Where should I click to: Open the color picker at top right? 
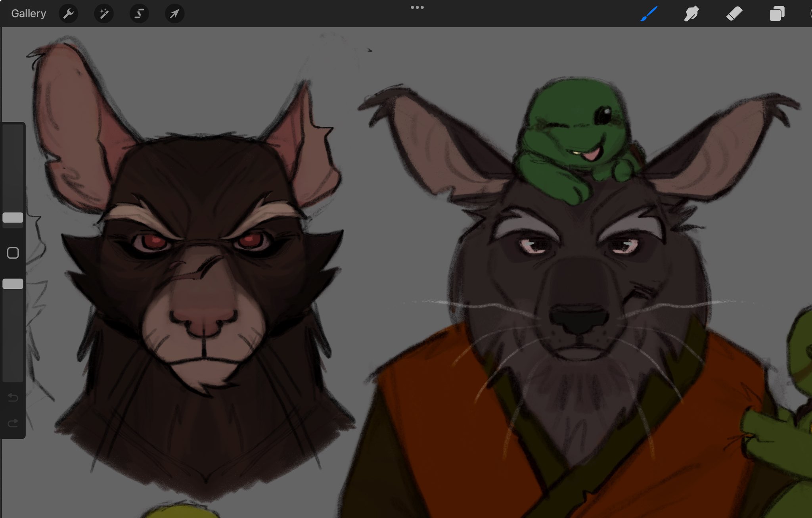(809, 13)
